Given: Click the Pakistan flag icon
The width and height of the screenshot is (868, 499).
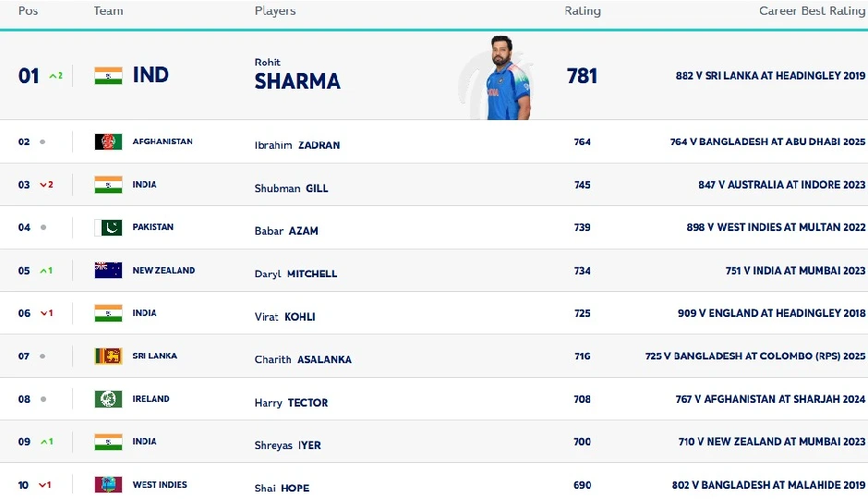Looking at the screenshot, I should [108, 227].
